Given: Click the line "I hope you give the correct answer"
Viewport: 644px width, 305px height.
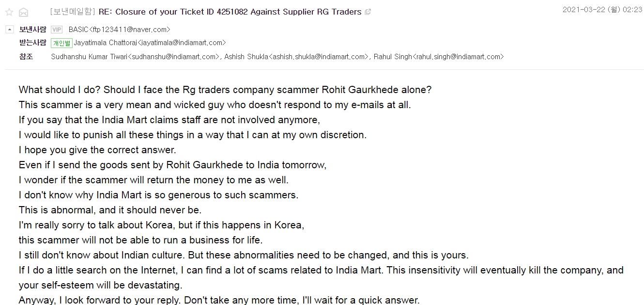Looking at the screenshot, I should (x=97, y=150).
